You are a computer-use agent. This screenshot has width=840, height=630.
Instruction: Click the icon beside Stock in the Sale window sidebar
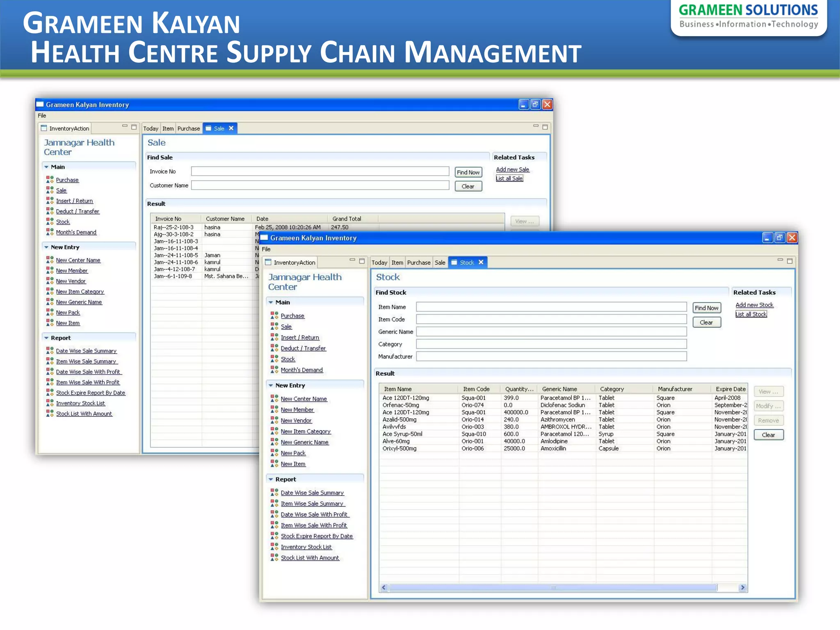point(50,221)
